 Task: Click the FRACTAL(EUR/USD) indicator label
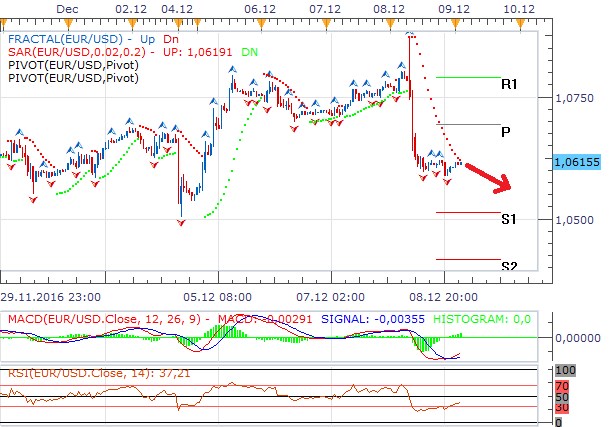(65, 38)
